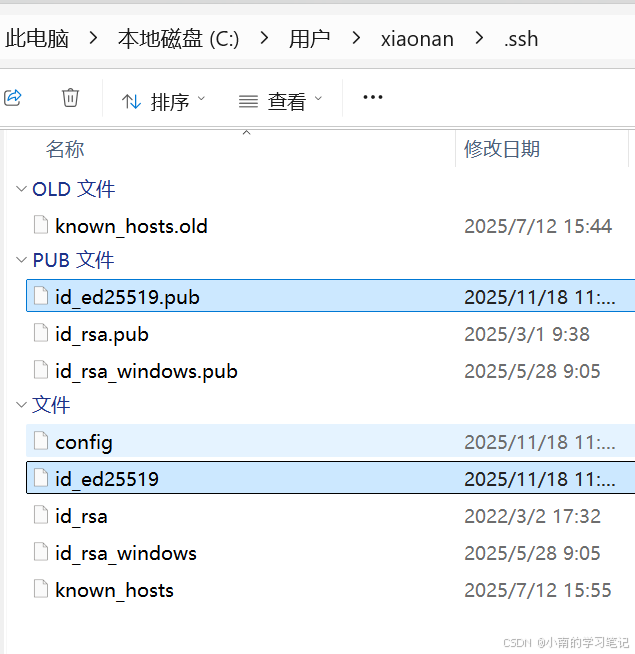This screenshot has height=654, width=635.
Task: Click the id_rsa_windows.pub date 2025/5/28 9:05
Action: point(532,371)
